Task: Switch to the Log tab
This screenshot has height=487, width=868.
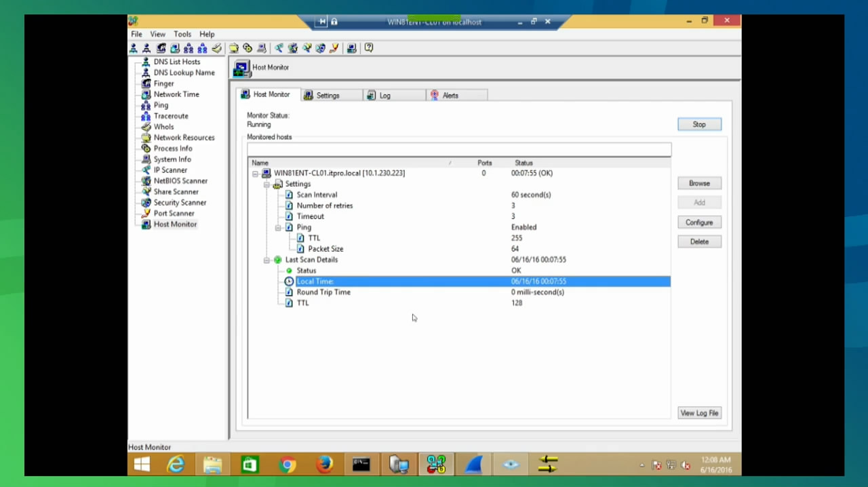Action: click(x=394, y=96)
